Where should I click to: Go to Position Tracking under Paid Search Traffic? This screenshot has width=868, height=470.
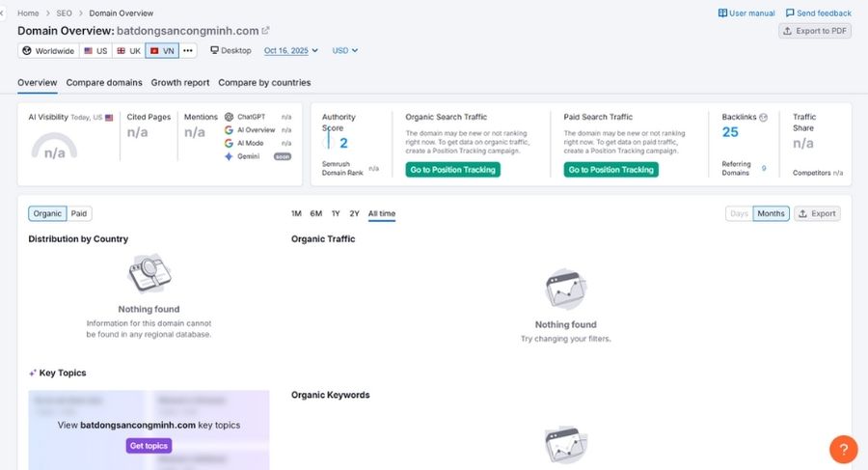tap(611, 170)
